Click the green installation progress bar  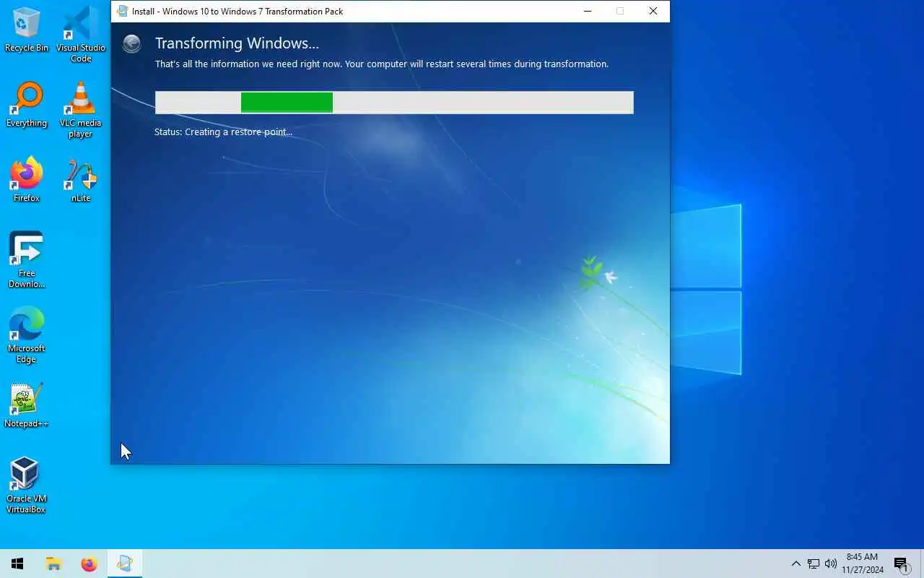click(394, 103)
